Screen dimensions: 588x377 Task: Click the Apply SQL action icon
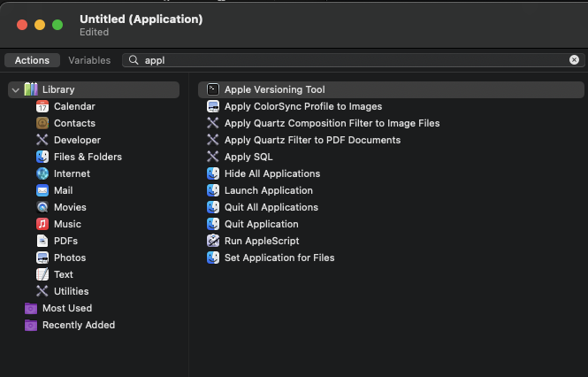pos(213,157)
